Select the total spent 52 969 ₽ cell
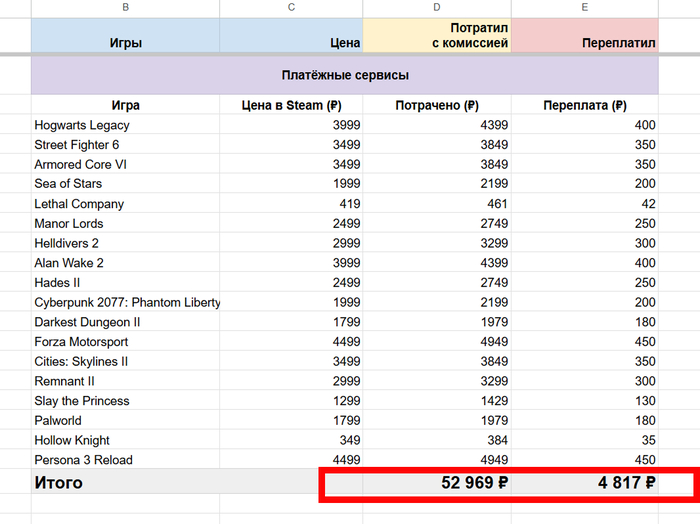The width and height of the screenshot is (700, 524). coord(437,483)
